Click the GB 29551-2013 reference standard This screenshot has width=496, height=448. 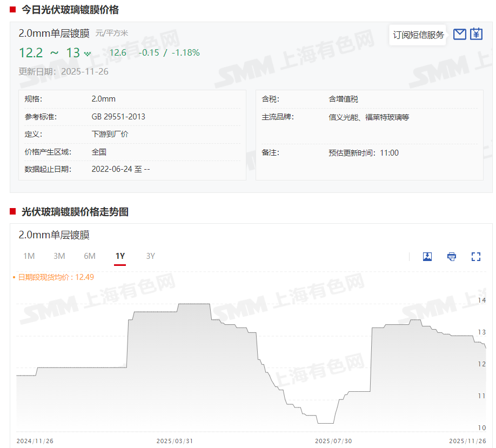coord(118,117)
